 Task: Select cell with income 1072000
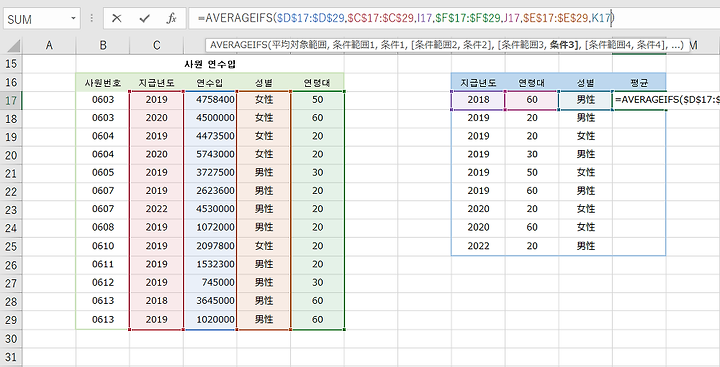coord(210,227)
